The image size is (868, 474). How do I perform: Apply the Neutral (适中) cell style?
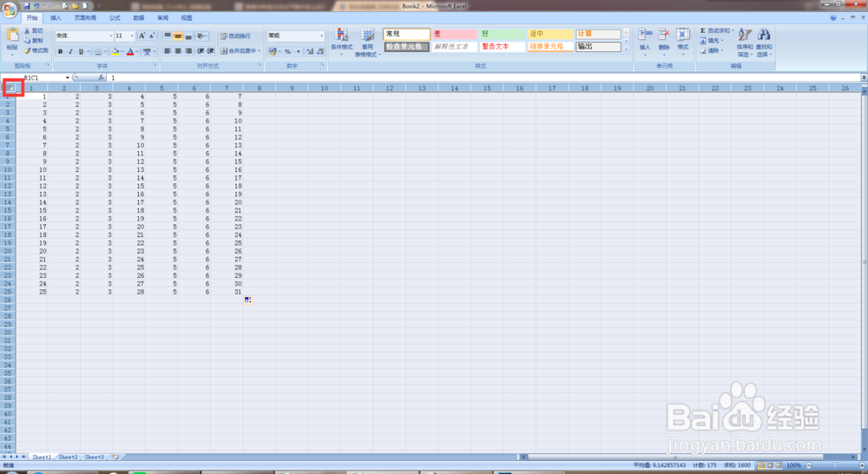(550, 34)
